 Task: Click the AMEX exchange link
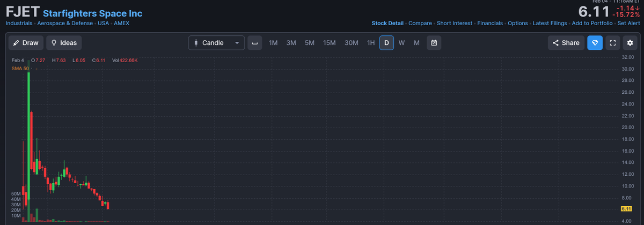click(121, 24)
